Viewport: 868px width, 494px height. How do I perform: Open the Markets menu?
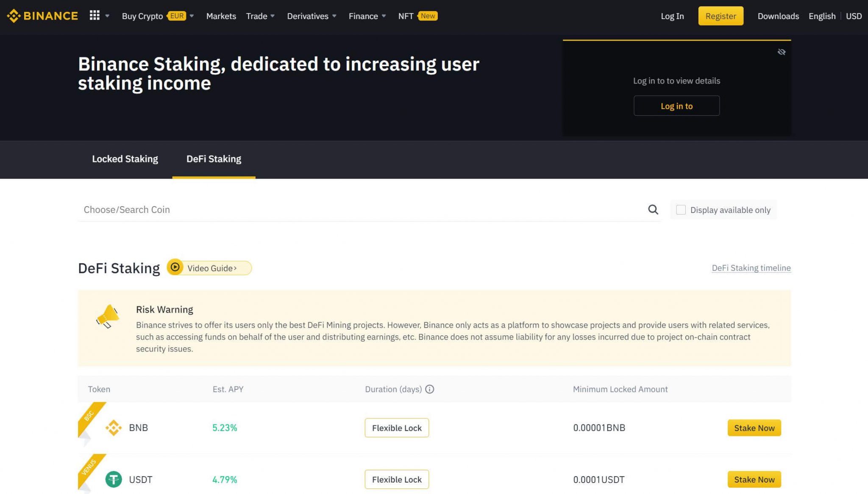coord(221,16)
